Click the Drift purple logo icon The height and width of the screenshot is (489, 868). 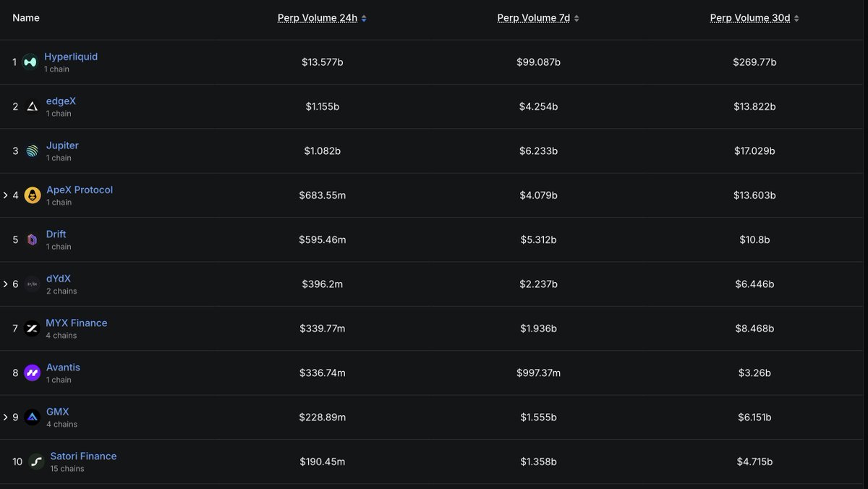32,239
